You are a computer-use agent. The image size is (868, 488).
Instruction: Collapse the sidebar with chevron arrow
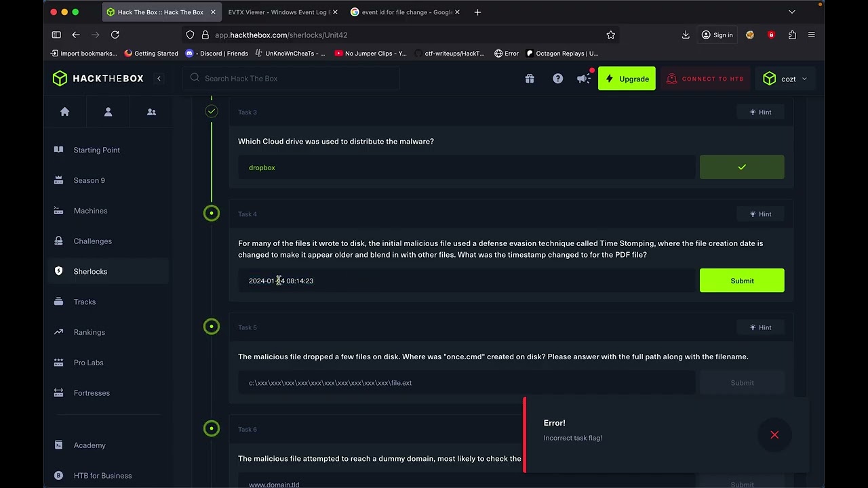pos(159,79)
